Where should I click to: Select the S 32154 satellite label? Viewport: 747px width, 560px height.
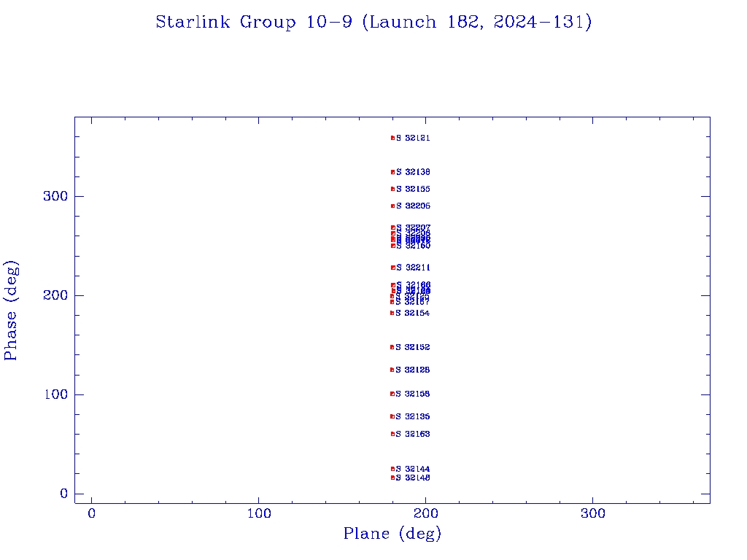pos(413,313)
